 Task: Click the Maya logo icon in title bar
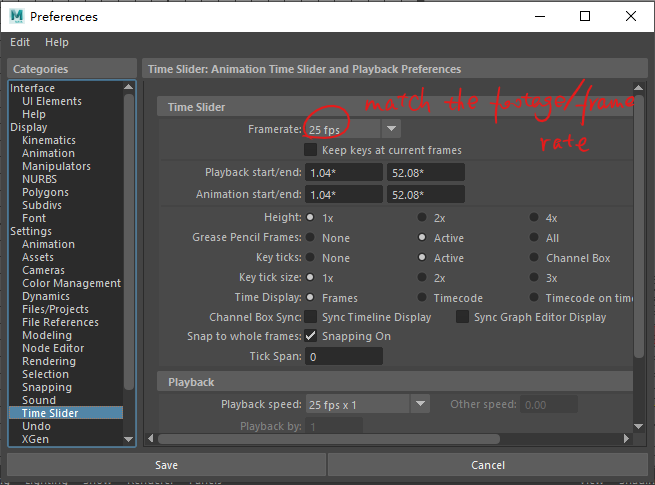coord(17,16)
